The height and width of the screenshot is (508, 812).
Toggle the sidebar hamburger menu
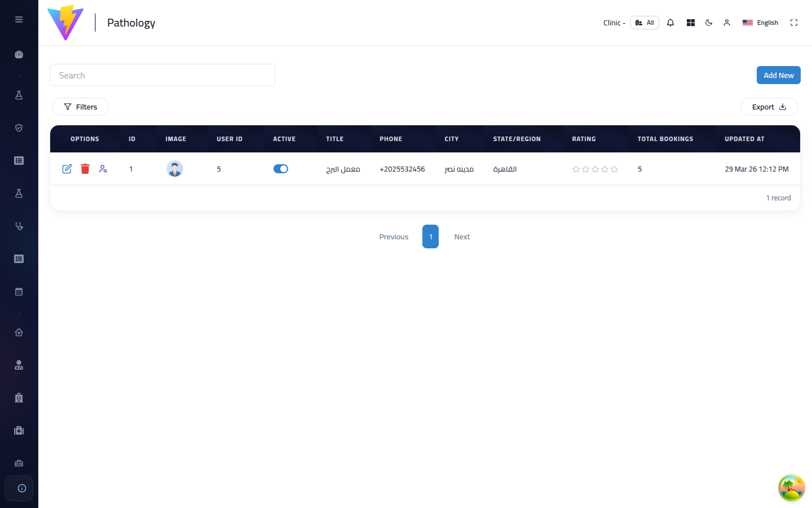pos(19,19)
